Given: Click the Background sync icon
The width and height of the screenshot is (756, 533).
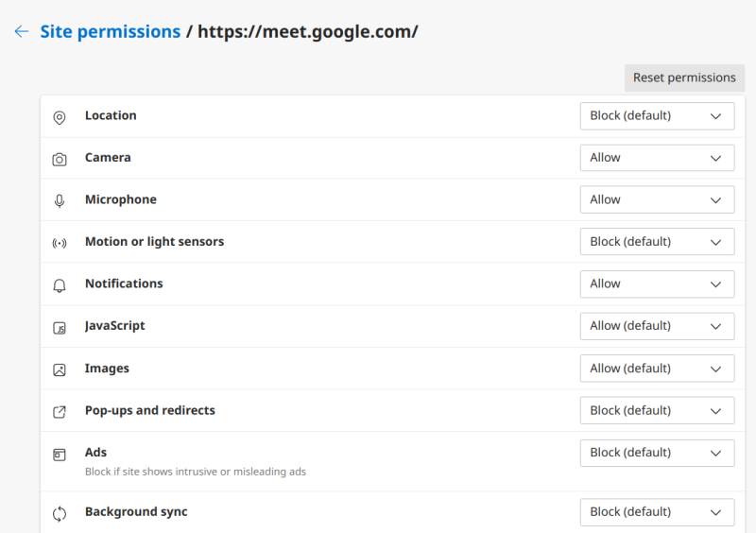Looking at the screenshot, I should click(x=60, y=514).
